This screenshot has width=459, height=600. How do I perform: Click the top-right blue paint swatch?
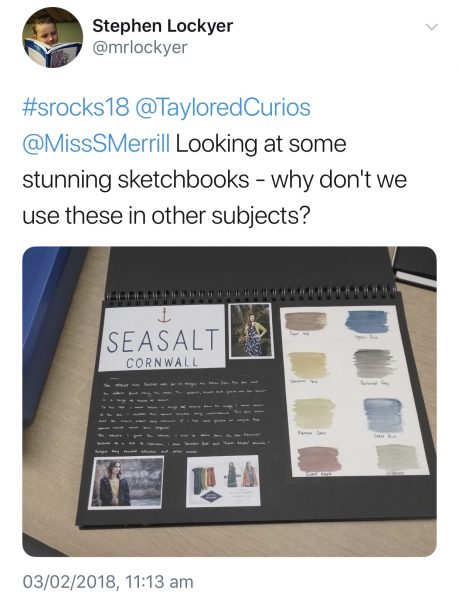(x=366, y=322)
